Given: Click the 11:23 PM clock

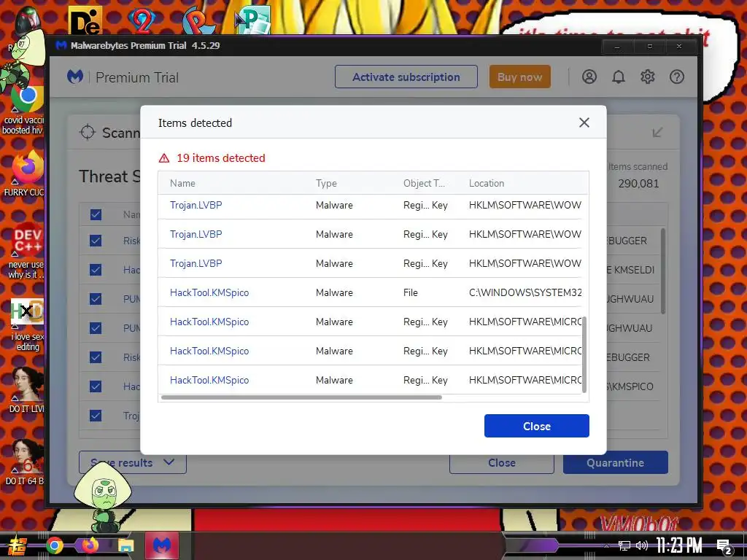Looking at the screenshot, I should coord(679,545).
